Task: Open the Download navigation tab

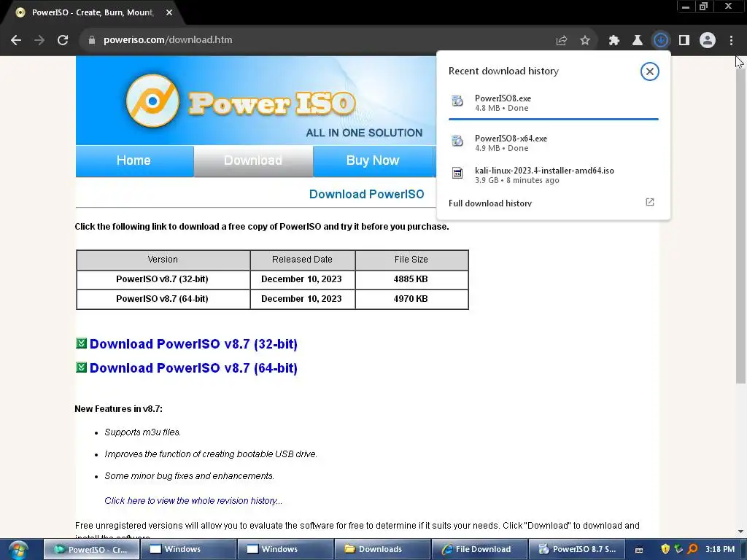Action: point(253,161)
